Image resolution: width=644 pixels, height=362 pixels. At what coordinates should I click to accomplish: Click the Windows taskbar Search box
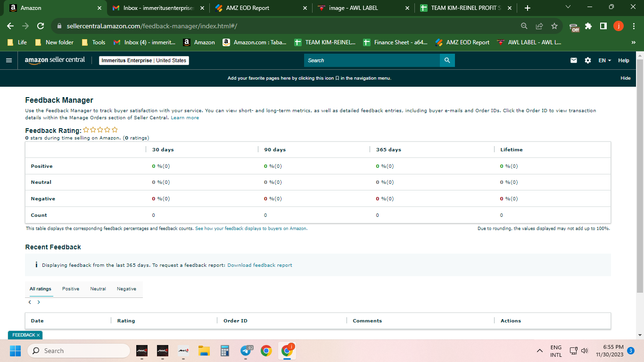78,351
